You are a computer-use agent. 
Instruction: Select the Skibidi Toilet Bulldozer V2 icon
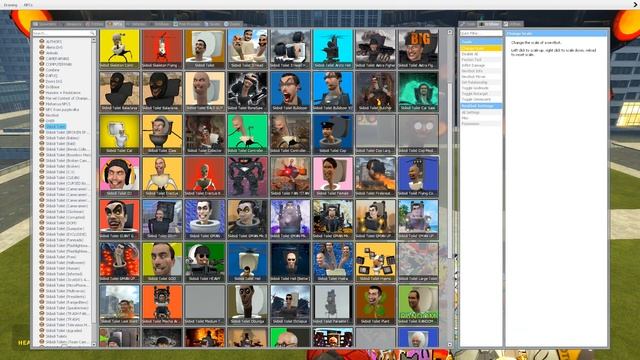coord(333,91)
